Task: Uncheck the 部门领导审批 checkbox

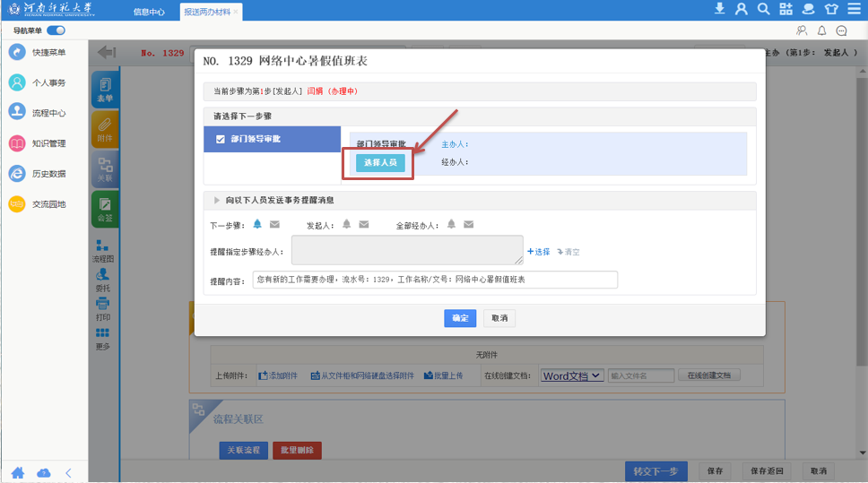Action: tap(221, 139)
